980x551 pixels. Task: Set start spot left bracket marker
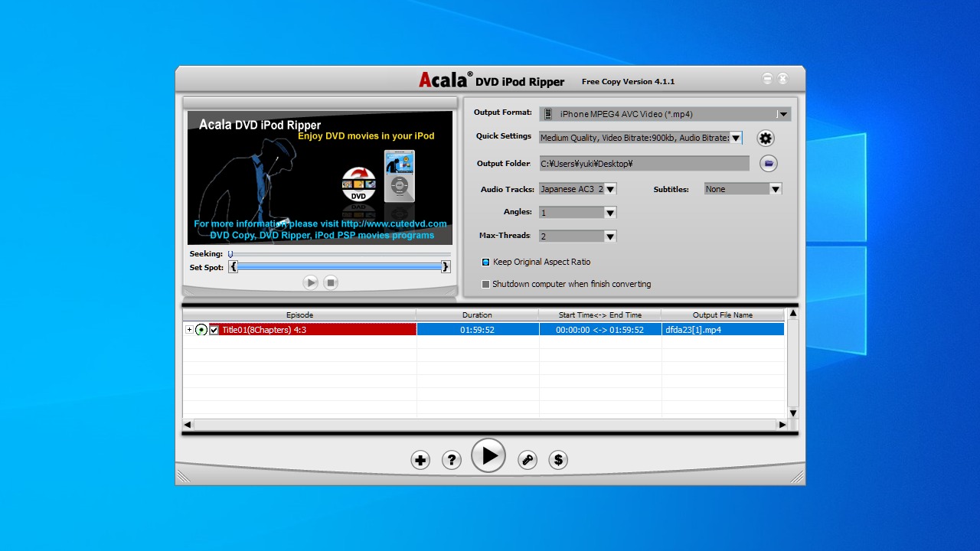tap(234, 266)
